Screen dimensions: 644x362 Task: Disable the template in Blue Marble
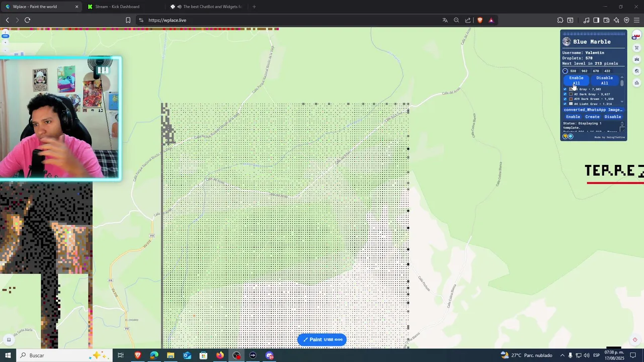(613, 117)
